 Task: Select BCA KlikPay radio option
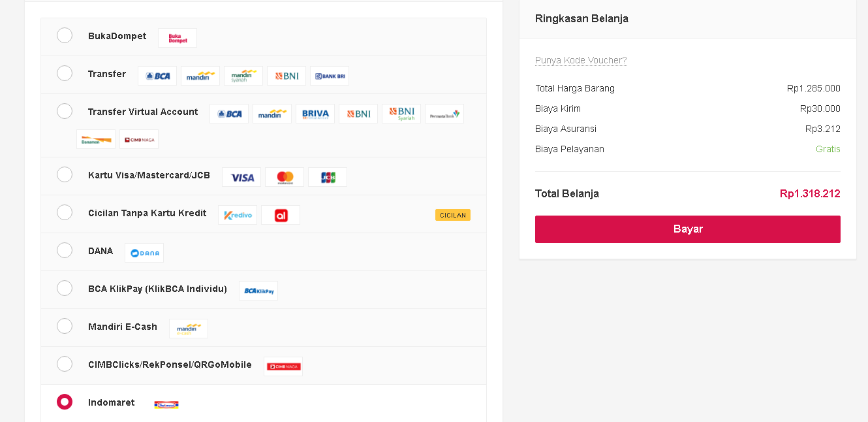65,288
